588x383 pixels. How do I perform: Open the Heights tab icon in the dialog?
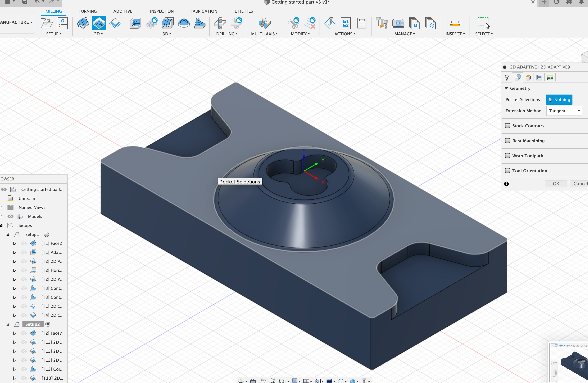click(528, 78)
